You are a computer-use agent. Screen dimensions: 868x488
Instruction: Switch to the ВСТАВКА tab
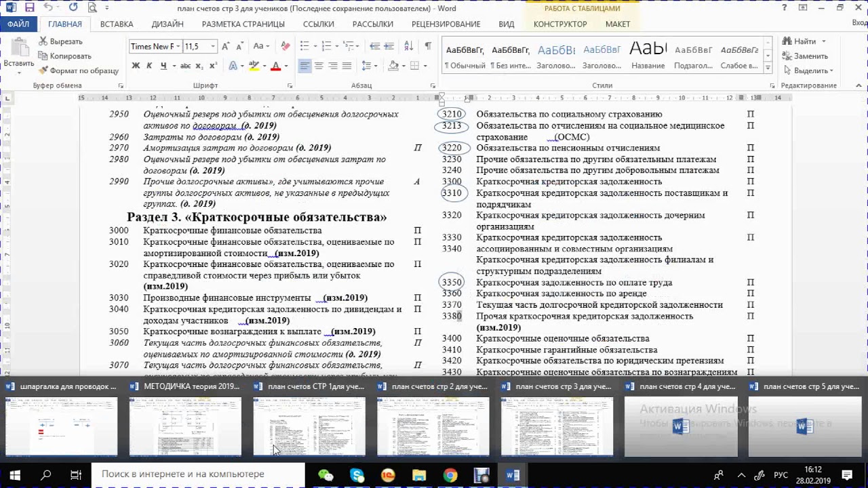(x=117, y=24)
